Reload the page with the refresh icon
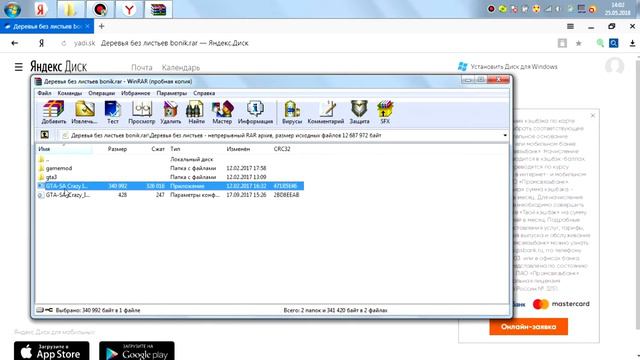This screenshot has width=640, height=360. click(64, 43)
